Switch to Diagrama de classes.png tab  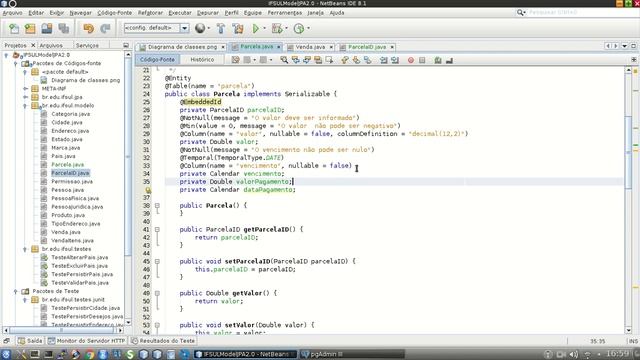pos(182,47)
